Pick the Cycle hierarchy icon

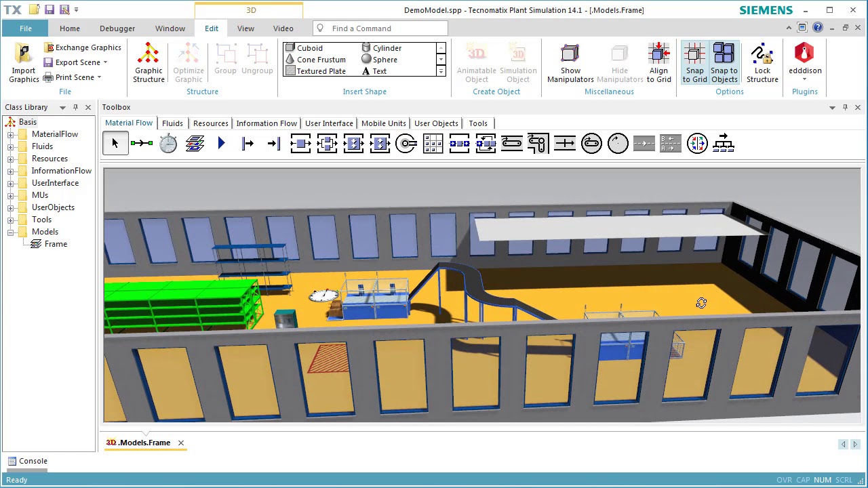click(x=724, y=143)
